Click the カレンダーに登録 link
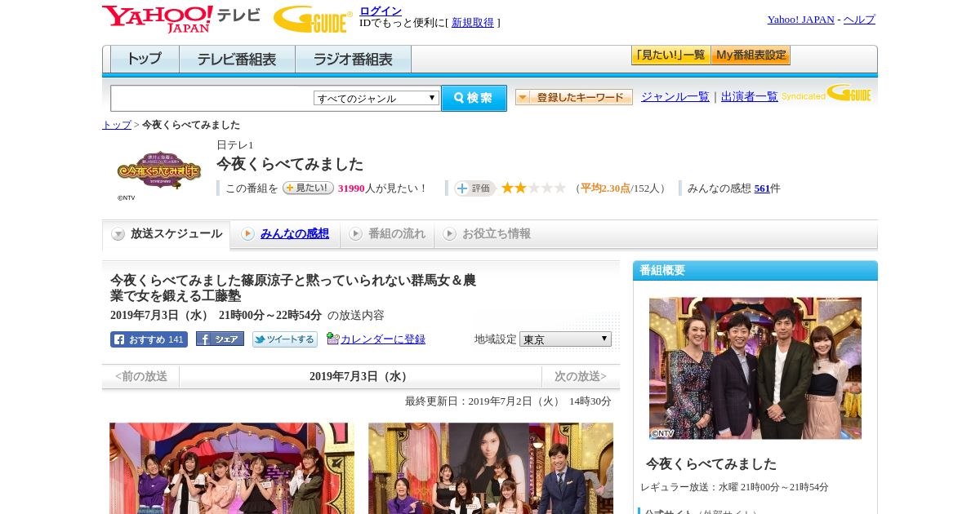980x514 pixels. pos(383,339)
